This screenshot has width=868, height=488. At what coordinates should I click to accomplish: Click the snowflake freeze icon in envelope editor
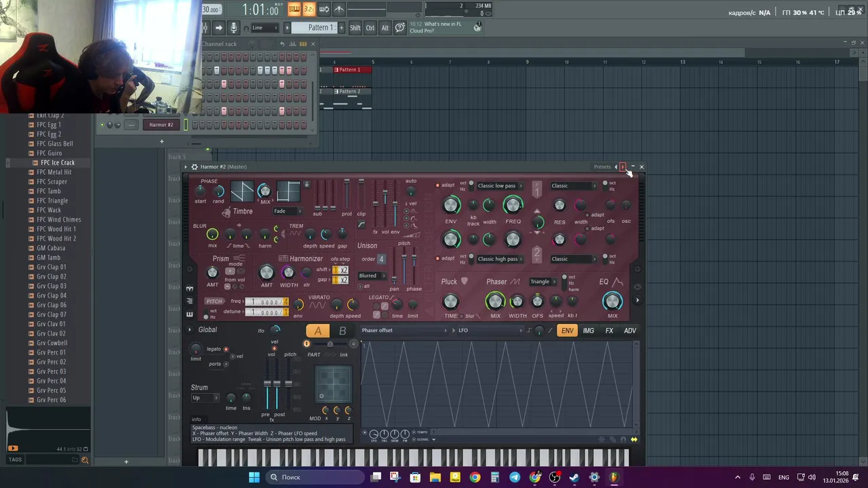[602, 440]
